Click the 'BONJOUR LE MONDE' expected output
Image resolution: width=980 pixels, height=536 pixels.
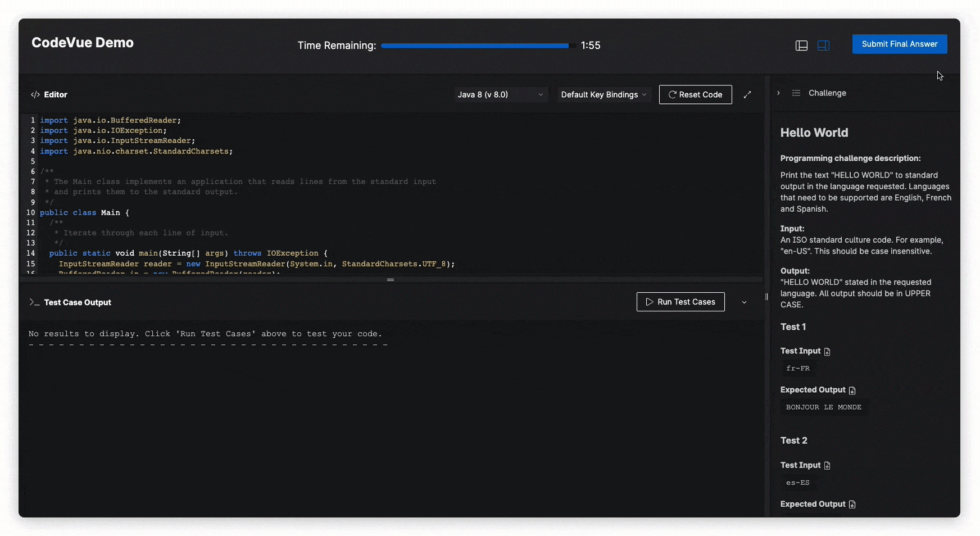(x=824, y=407)
